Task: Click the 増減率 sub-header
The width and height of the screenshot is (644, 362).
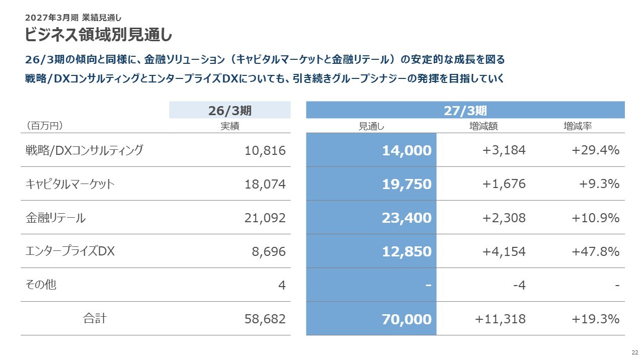Action: click(x=577, y=127)
